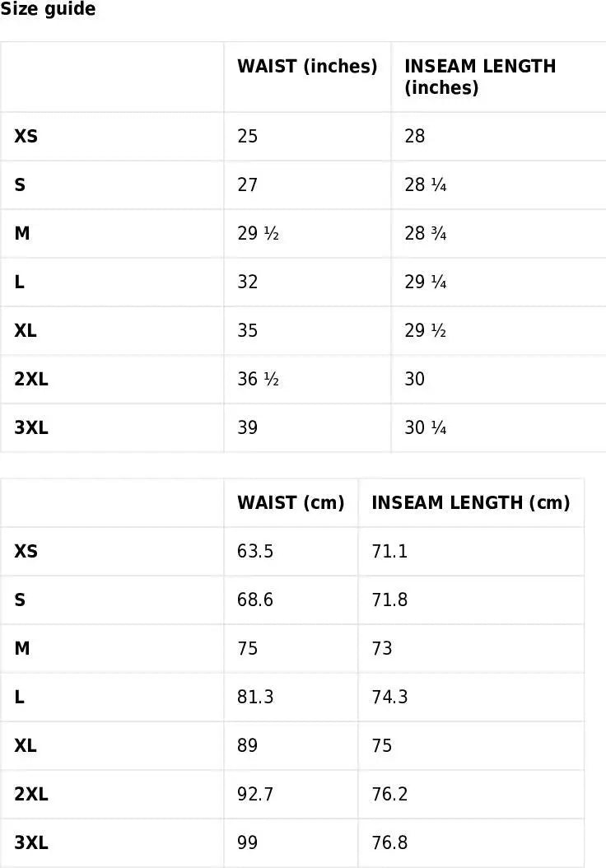
Task: Select the M row label in cm table
Action: [22, 648]
